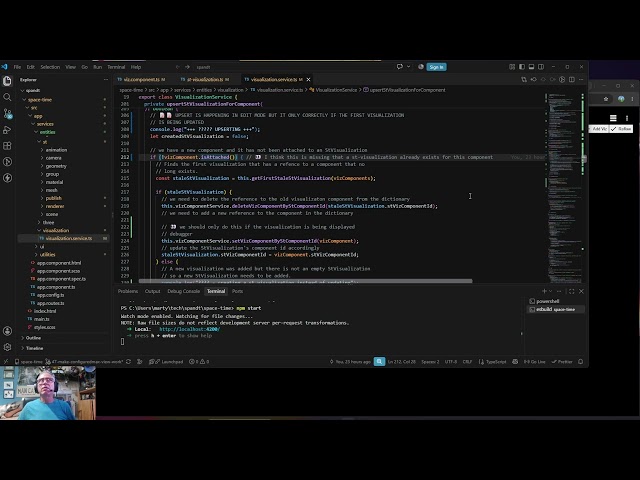Open the Manage gear in activity bar
Screen dimensions: 640x480
pos(7,347)
